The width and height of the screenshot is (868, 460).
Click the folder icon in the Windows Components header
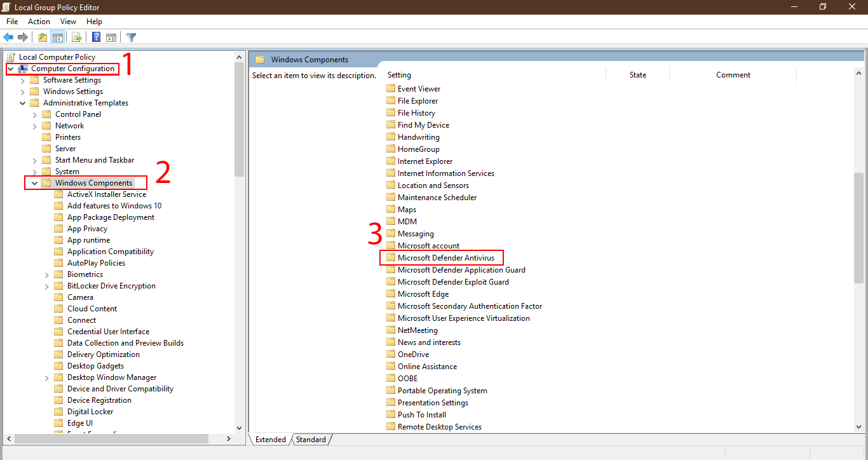tap(259, 60)
